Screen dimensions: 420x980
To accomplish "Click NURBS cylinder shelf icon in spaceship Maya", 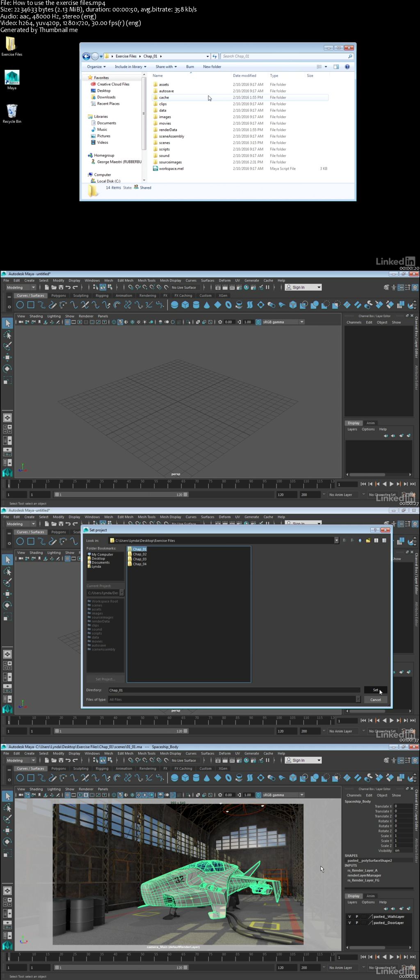I will pos(196,778).
